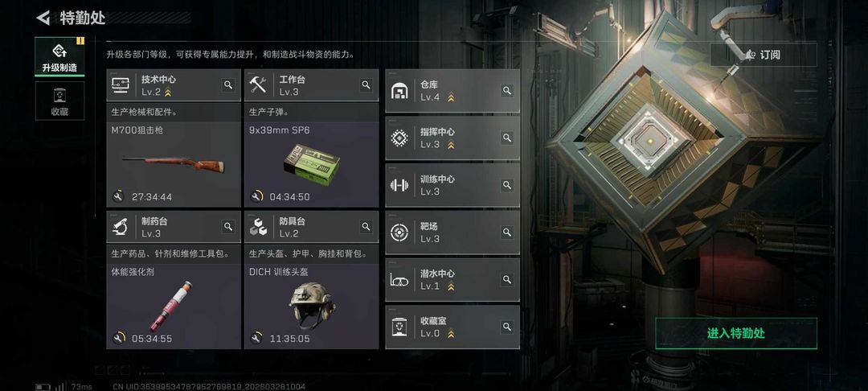Screen dimensions: 868x391
Task: Click the 潜水中心 diving mask icon
Action: point(399,280)
